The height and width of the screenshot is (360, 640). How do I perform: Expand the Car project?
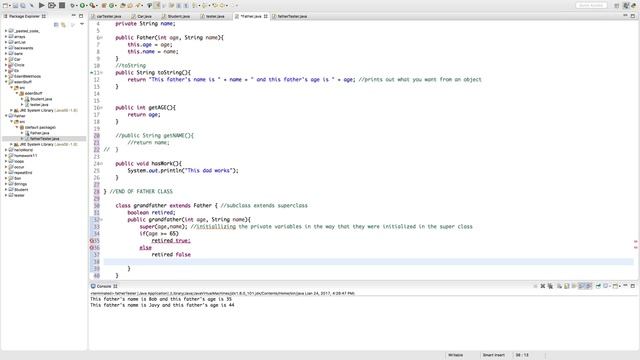6,59
